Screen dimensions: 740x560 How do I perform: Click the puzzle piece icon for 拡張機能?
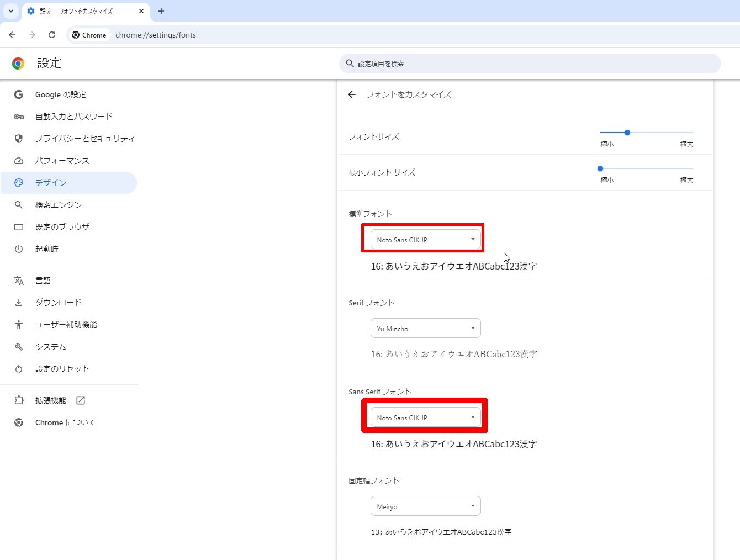click(x=19, y=400)
